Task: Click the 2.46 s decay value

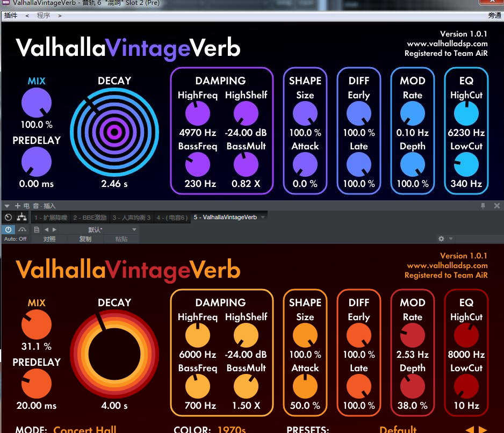Action: coord(114,184)
